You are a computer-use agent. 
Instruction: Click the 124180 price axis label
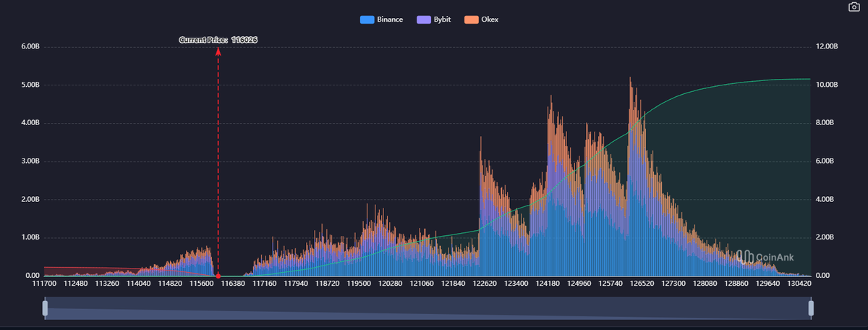click(548, 284)
